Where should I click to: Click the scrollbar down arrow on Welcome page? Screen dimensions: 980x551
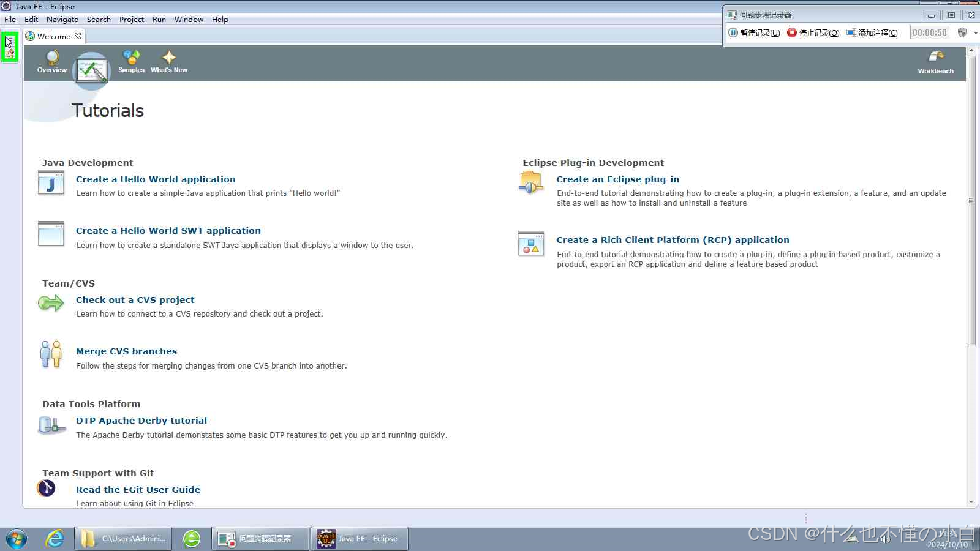[x=971, y=502]
